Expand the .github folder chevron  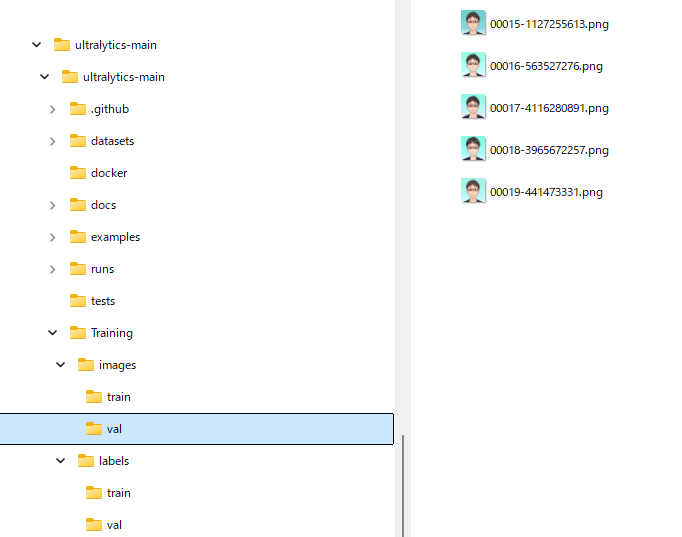53,109
